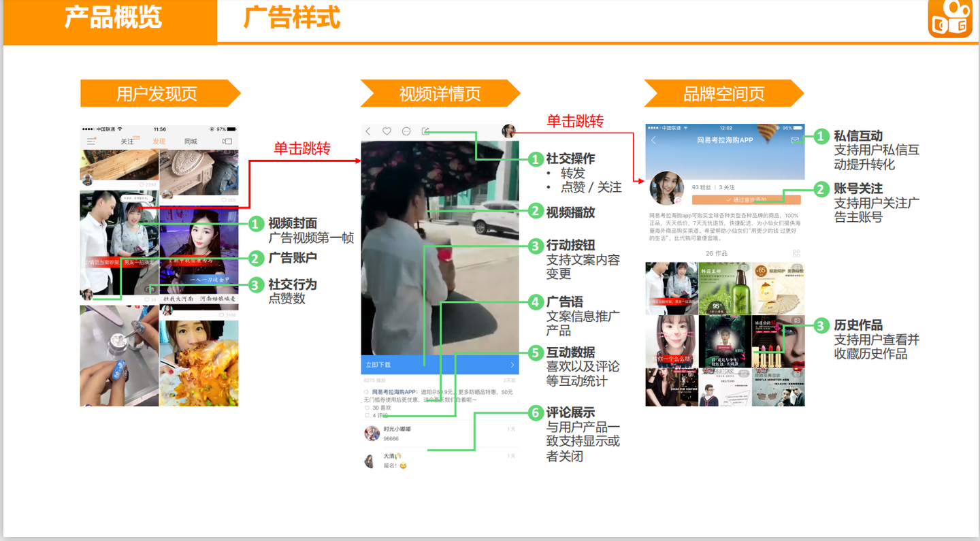The height and width of the screenshot is (541, 980).
Task: Tap the advertiser avatar on the video detail page
Action: (x=508, y=131)
